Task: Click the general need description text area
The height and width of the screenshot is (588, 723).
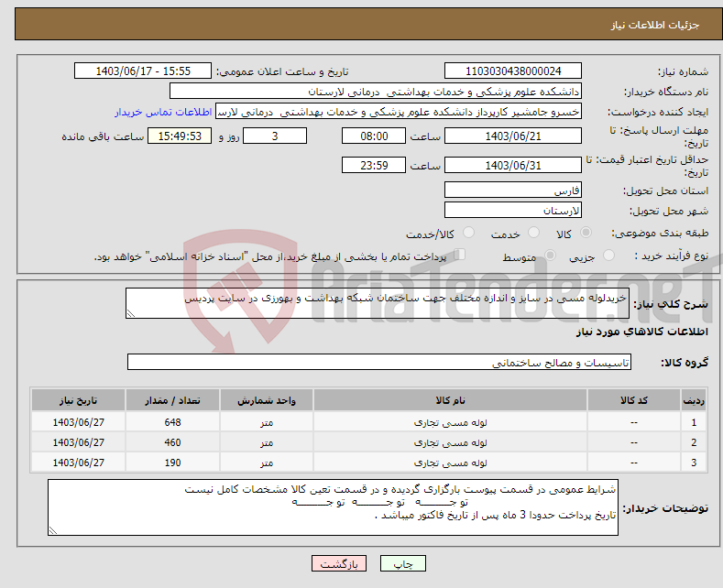Action: 378,303
